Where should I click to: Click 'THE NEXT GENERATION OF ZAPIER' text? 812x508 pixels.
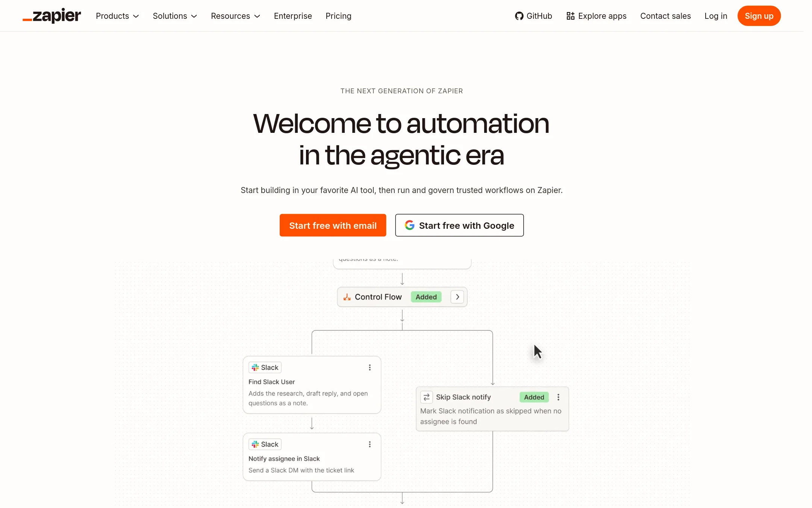tap(401, 91)
